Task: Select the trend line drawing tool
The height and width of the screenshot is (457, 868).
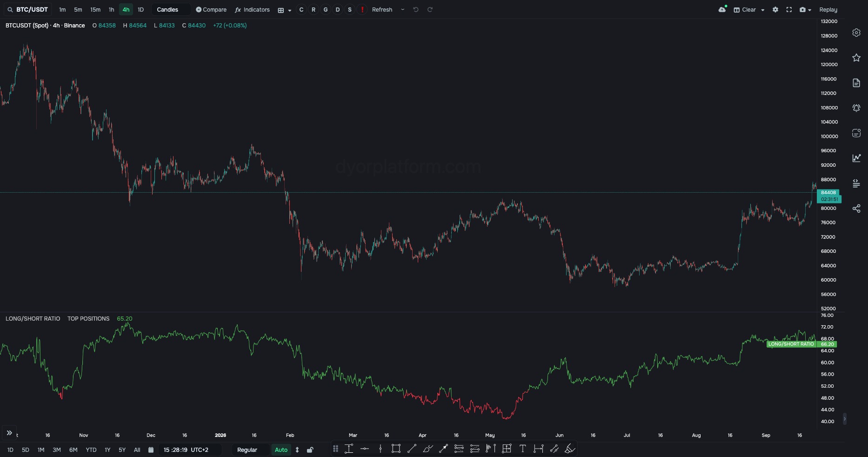Action: (412, 449)
